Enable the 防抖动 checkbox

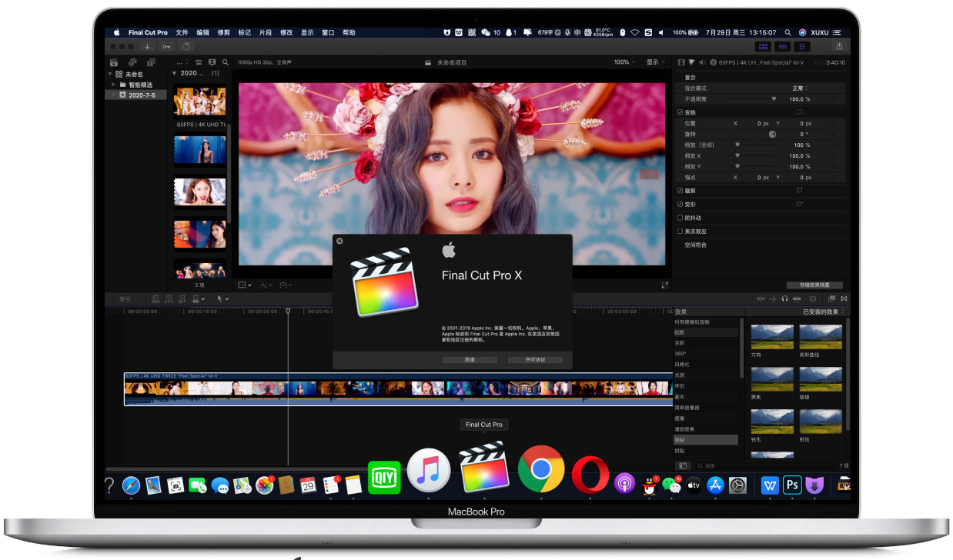pos(680,218)
